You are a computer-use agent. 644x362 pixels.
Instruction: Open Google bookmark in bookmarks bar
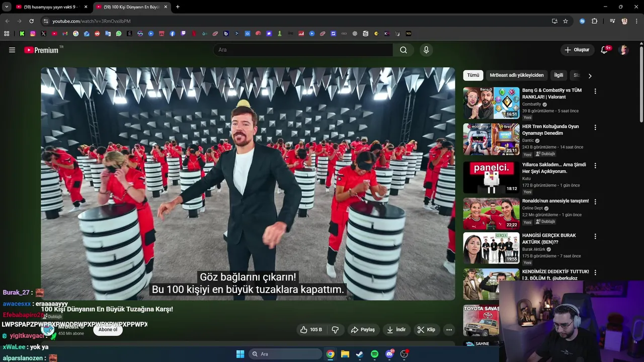76,34
